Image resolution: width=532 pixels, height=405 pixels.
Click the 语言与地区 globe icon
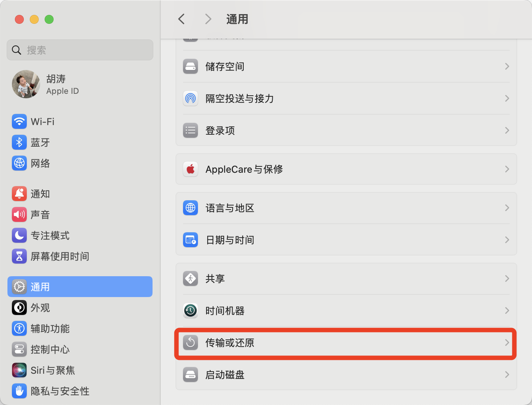(x=190, y=208)
